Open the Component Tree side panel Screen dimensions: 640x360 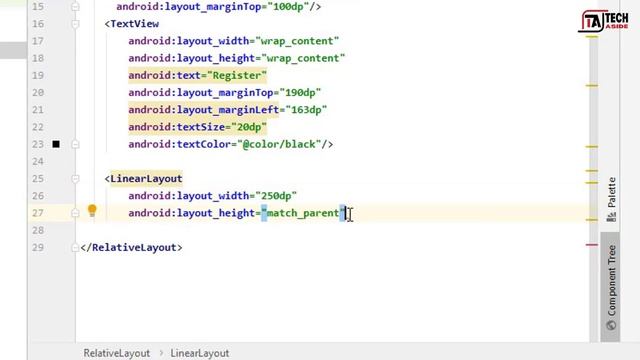(x=611, y=287)
